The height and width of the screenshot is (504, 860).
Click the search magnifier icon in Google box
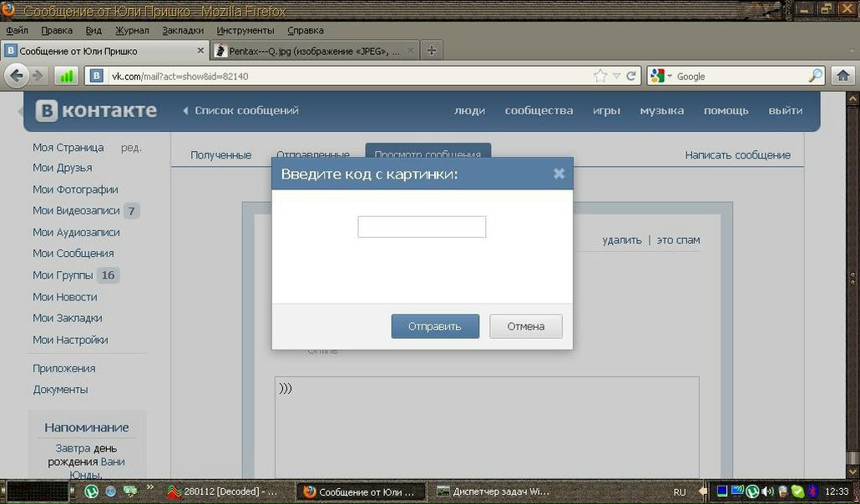click(x=815, y=76)
